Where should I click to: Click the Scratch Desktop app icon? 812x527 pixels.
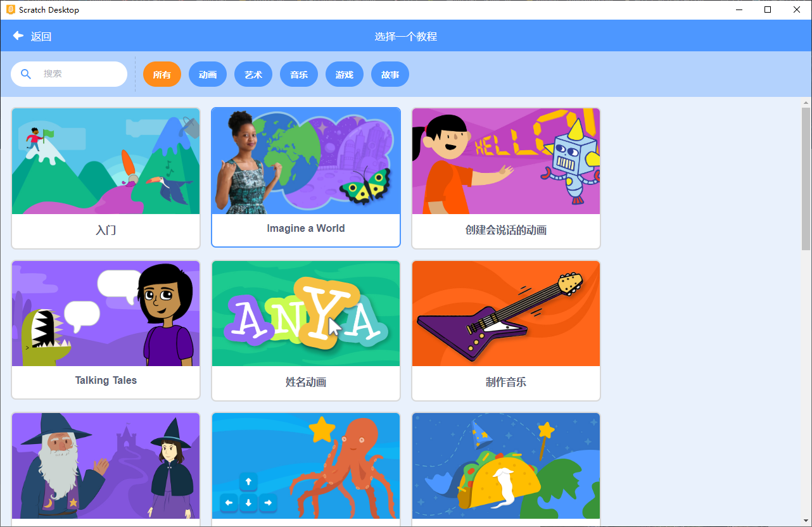(10, 10)
